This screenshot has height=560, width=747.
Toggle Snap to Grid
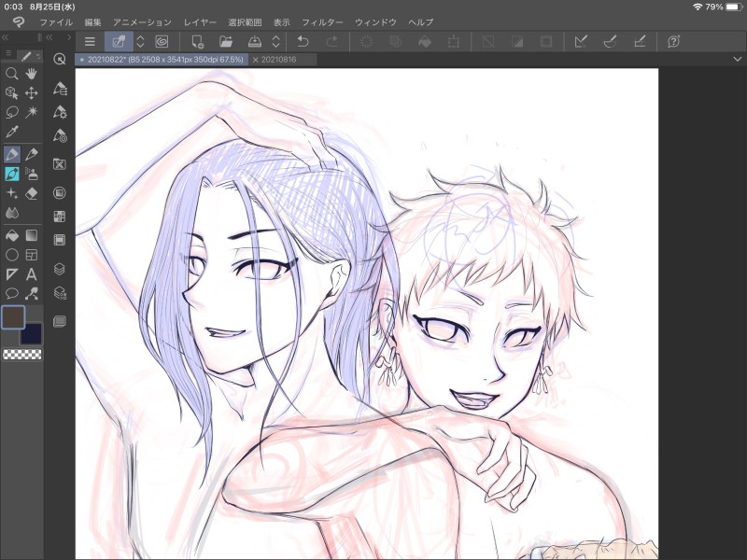pyautogui.click(x=640, y=42)
